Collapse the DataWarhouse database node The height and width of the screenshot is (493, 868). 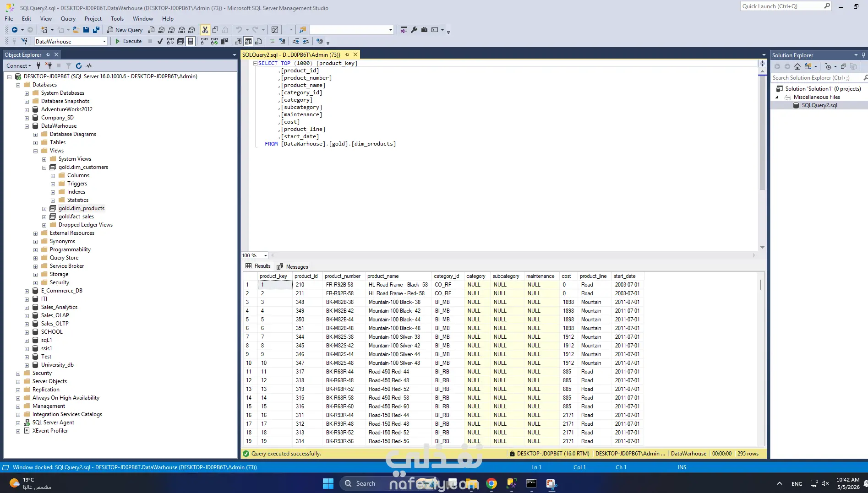coord(27,126)
